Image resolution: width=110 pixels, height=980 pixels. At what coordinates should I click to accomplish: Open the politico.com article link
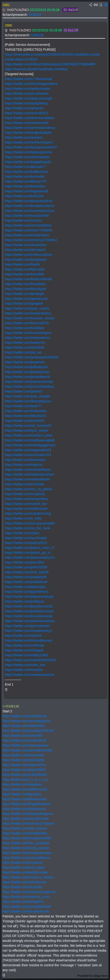pyautogui.click(x=53, y=57)
